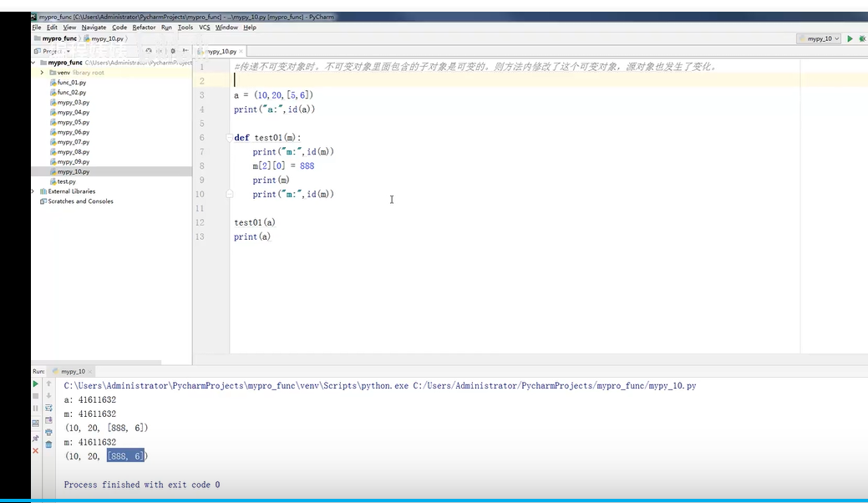This screenshot has width=868, height=503.
Task: Click python.exe path link in console
Action: pos(236,386)
